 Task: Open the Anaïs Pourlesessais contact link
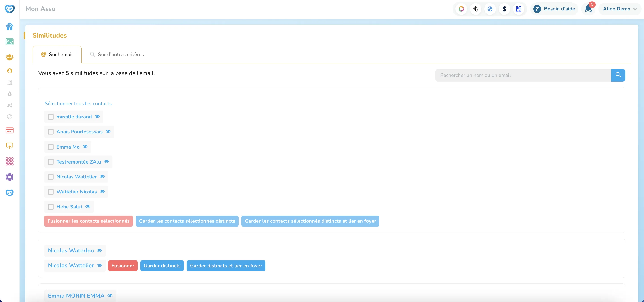click(x=80, y=132)
